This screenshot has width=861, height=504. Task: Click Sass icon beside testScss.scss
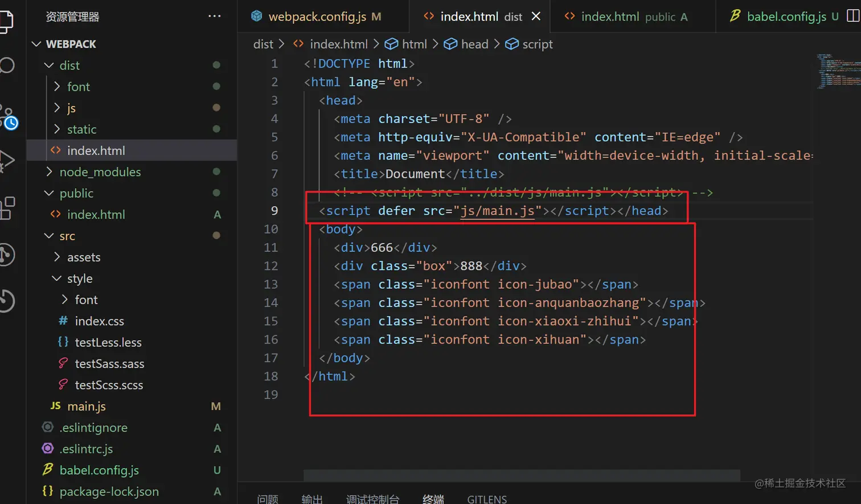(x=63, y=384)
